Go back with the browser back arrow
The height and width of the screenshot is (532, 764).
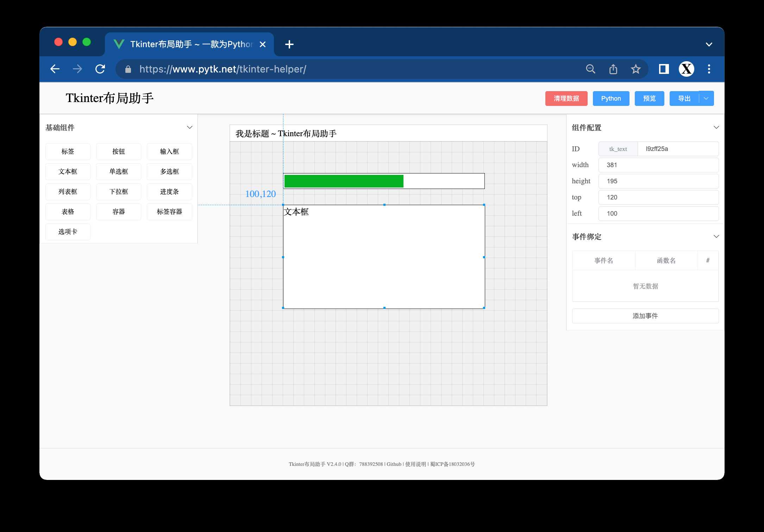[x=55, y=69]
